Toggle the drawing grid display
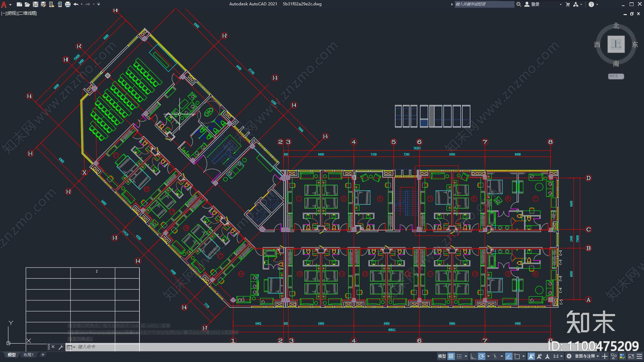644x362 pixels. 451,356
